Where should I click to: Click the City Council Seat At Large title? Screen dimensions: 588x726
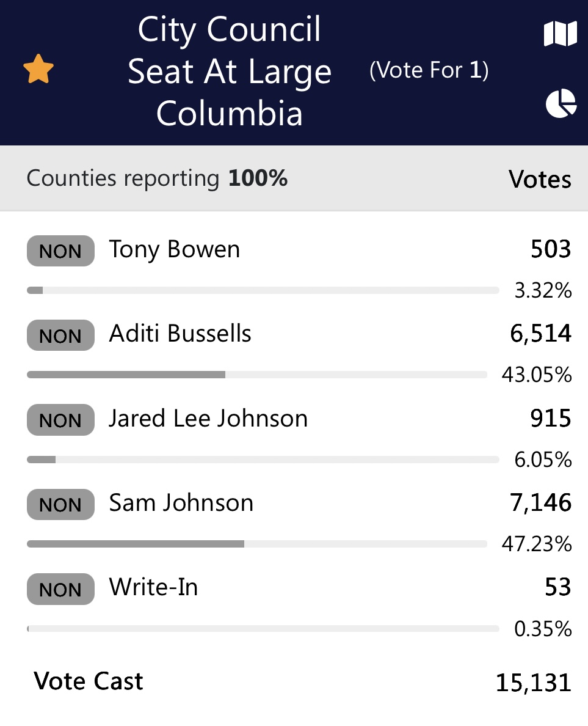pyautogui.click(x=230, y=70)
